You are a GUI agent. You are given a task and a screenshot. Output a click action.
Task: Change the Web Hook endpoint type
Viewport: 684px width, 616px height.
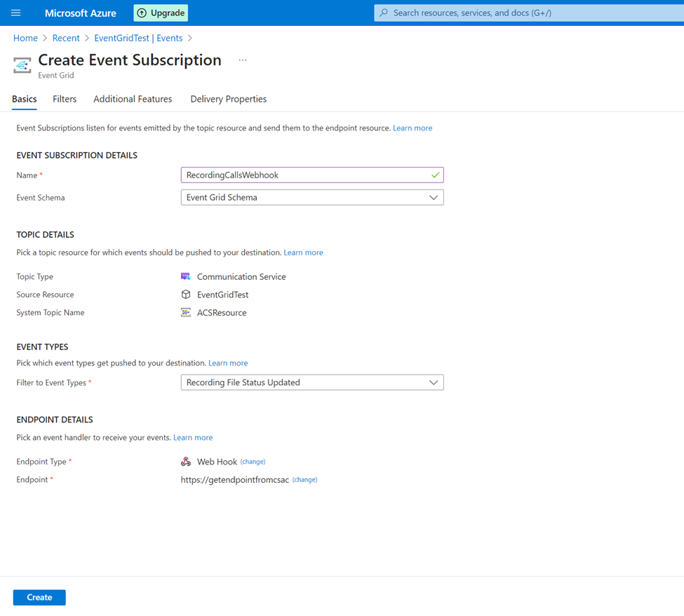(x=253, y=462)
